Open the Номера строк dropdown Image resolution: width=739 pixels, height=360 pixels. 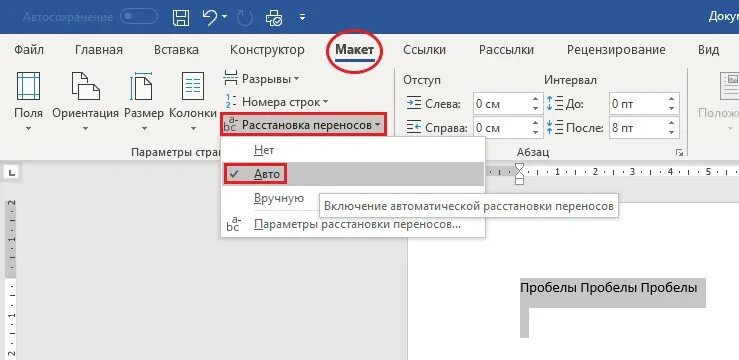click(x=276, y=102)
